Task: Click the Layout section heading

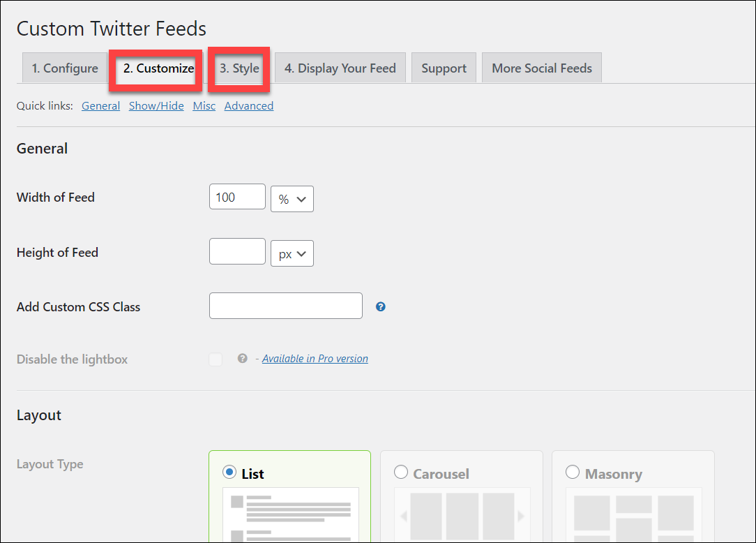Action: tap(39, 415)
